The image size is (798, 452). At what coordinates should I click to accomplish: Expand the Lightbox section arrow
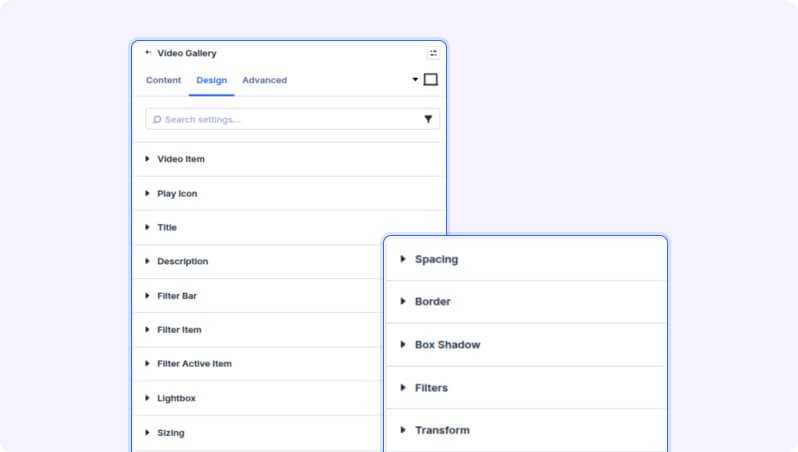tap(147, 398)
